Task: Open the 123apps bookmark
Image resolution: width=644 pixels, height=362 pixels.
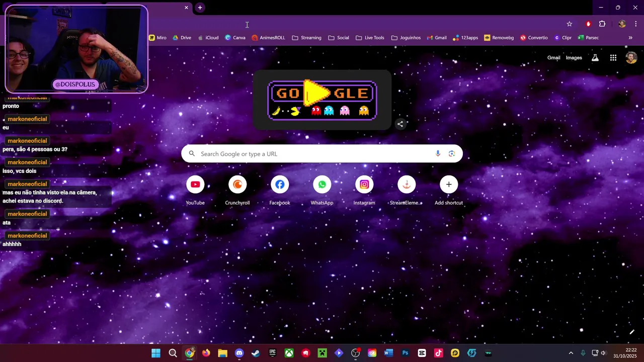Action: [465, 38]
